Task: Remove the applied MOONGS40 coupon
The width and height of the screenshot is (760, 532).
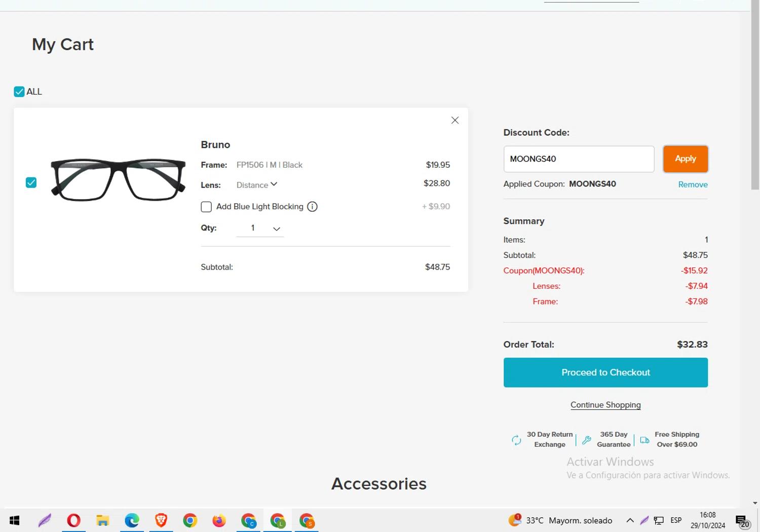Action: 693,184
